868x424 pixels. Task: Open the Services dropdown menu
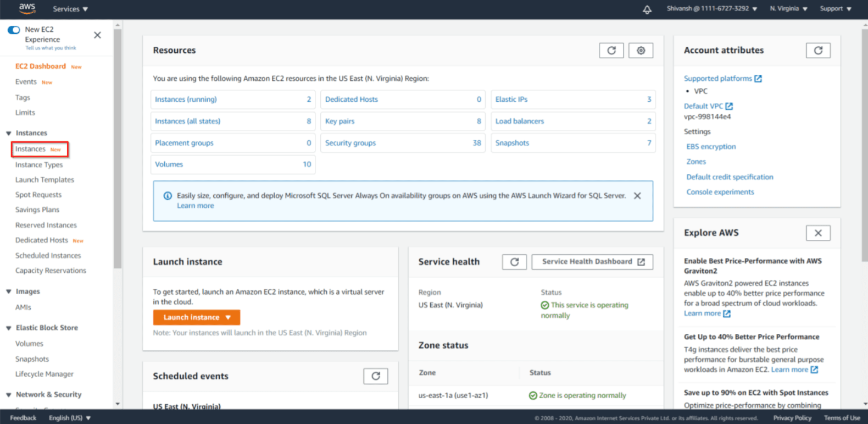[70, 9]
